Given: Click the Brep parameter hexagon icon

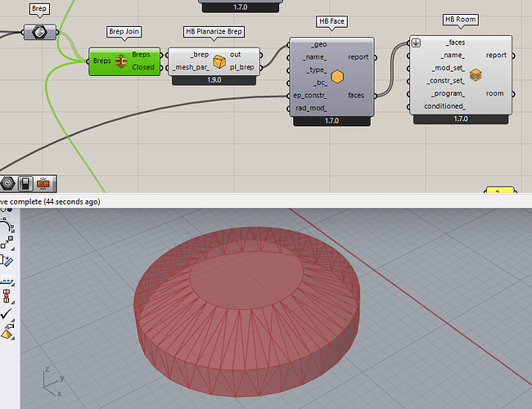Looking at the screenshot, I should coord(39,32).
